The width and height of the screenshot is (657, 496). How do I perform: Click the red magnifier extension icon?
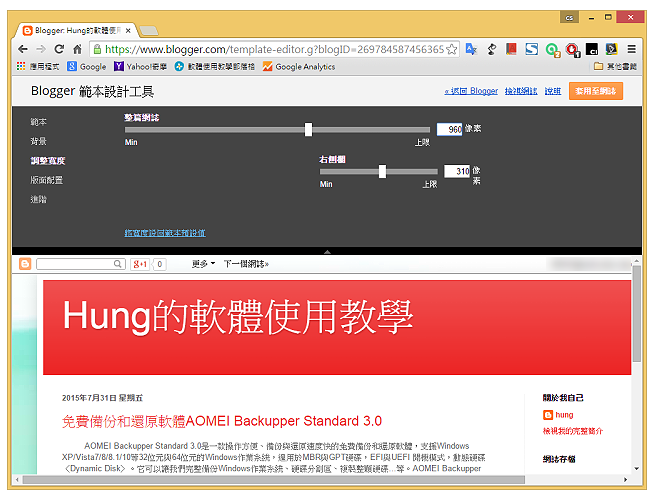572,50
